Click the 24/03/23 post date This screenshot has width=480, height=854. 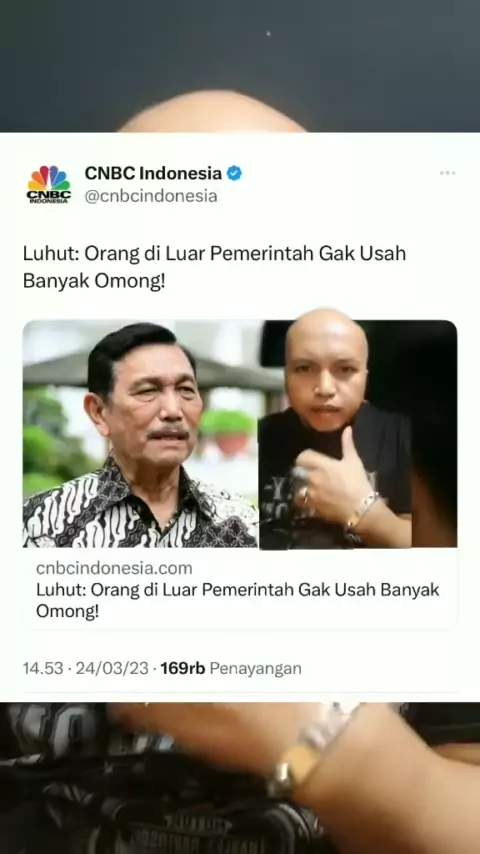tap(112, 668)
